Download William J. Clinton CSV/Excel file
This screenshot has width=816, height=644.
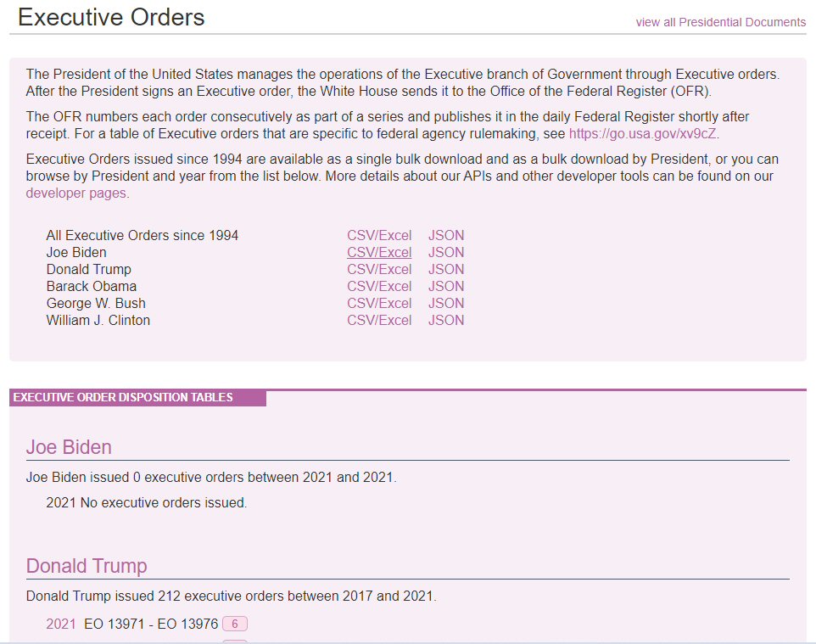[x=379, y=320]
